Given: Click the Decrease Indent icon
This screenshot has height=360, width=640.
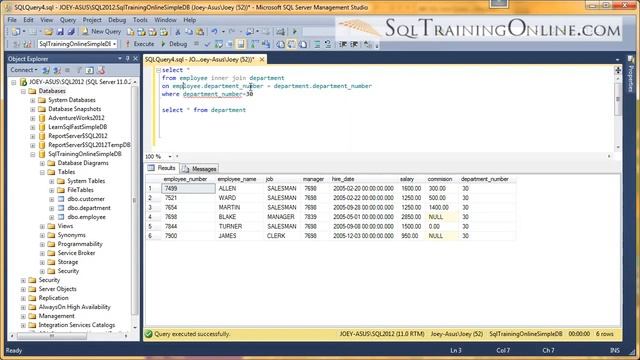Looking at the screenshot, I should coord(343,44).
